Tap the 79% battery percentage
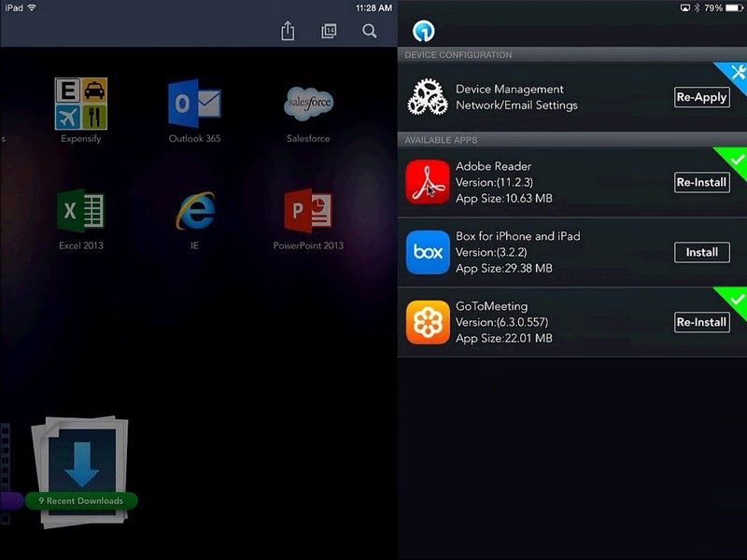 (x=713, y=7)
